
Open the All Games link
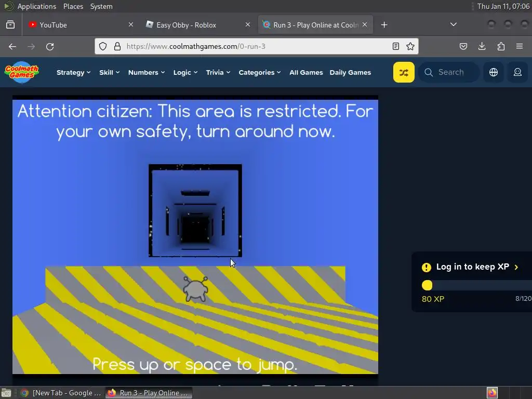[x=306, y=72]
